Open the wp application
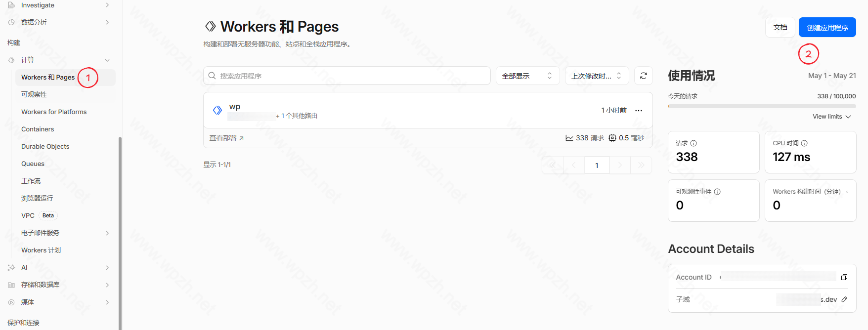Screen dimensions: 868x330 [x=235, y=107]
